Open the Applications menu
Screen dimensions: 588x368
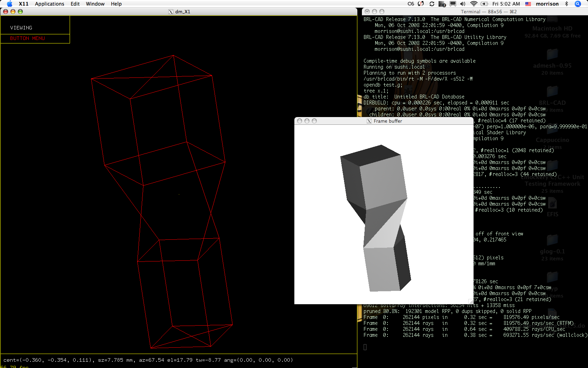point(49,4)
